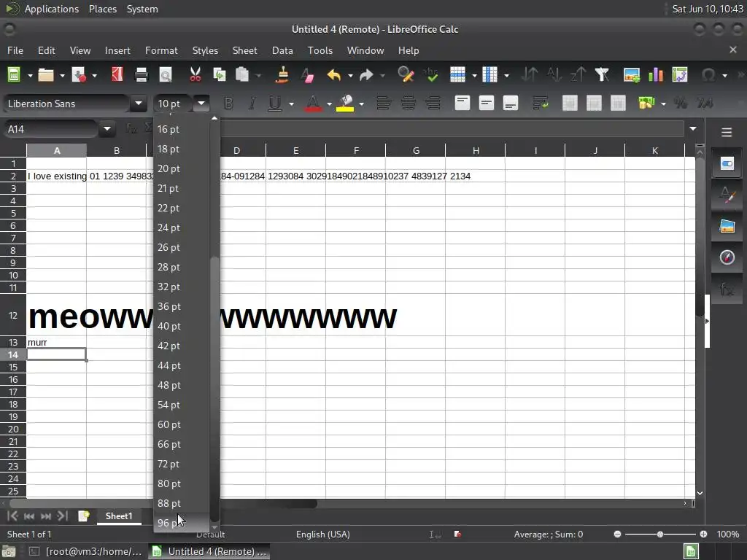
Task: Open the Undo history dropdown arrow
Action: point(350,75)
